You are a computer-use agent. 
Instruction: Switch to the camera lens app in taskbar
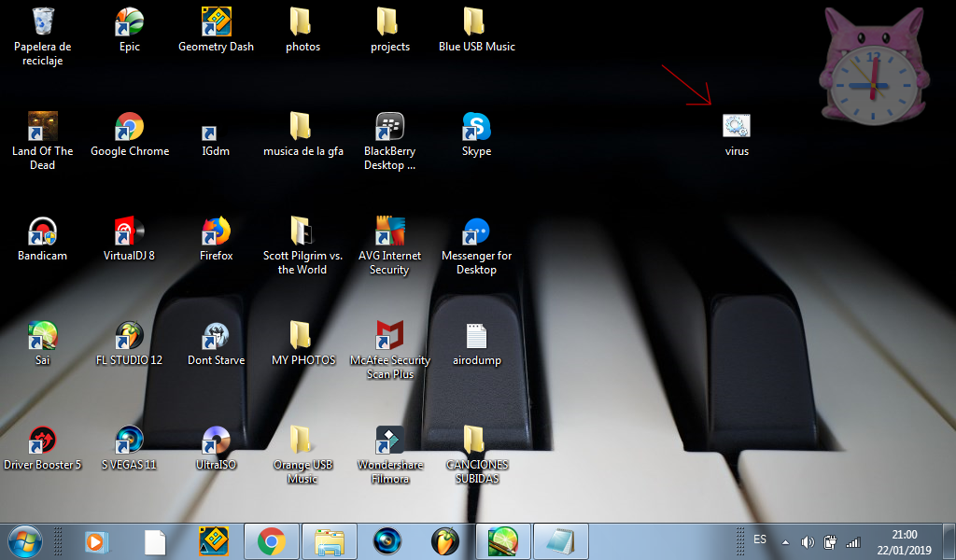(387, 541)
